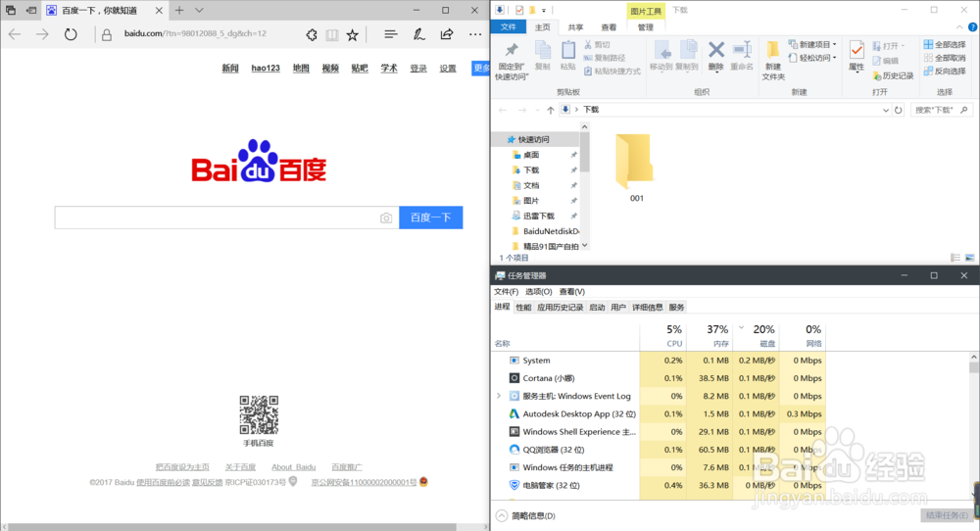Click the 百度一下 search button
Image resolution: width=980 pixels, height=531 pixels.
430,217
